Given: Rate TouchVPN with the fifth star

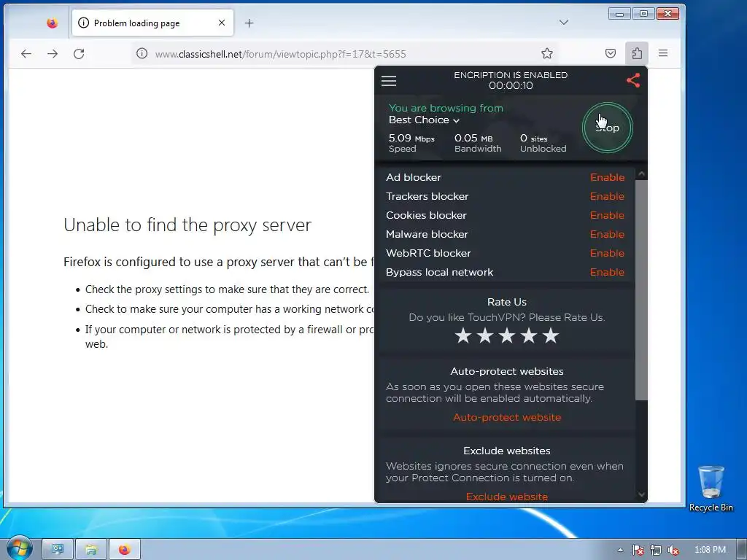Looking at the screenshot, I should tap(551, 335).
